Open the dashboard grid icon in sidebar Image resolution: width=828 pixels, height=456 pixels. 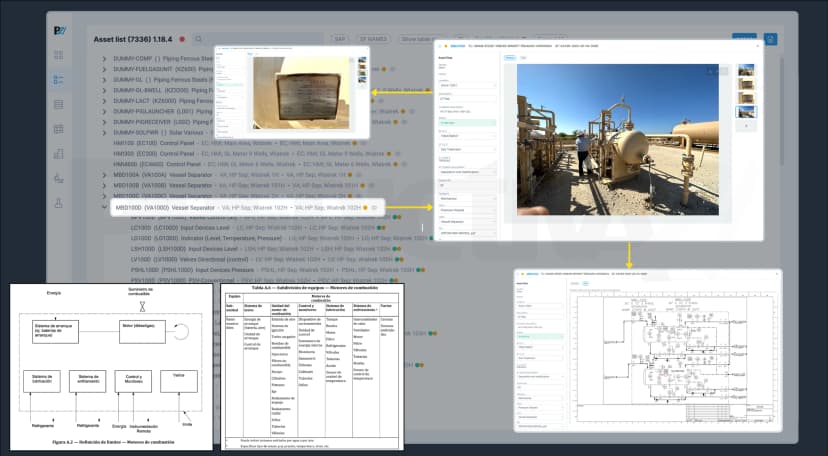click(59, 55)
